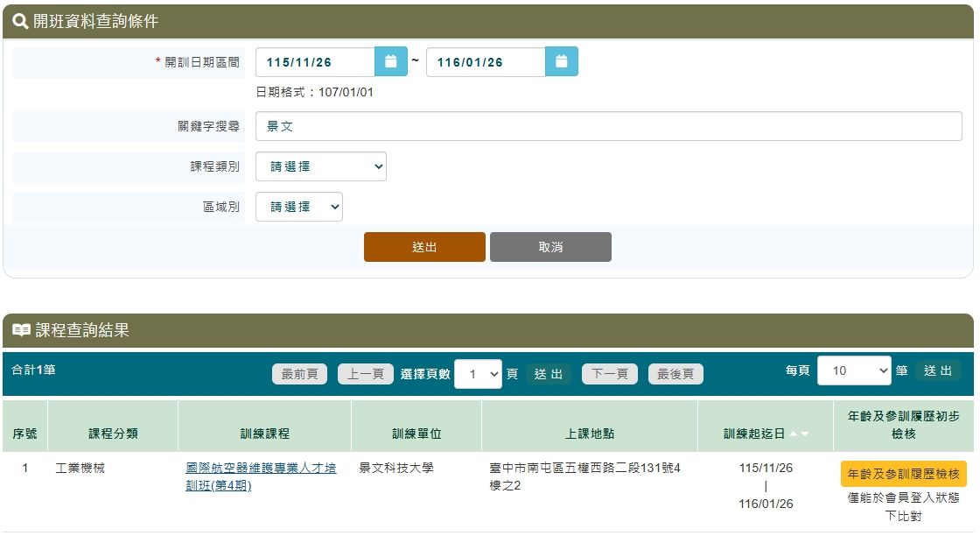This screenshot has width=980, height=536.
Task: Open the 每頁 rows-per-page dropdown
Action: click(854, 370)
